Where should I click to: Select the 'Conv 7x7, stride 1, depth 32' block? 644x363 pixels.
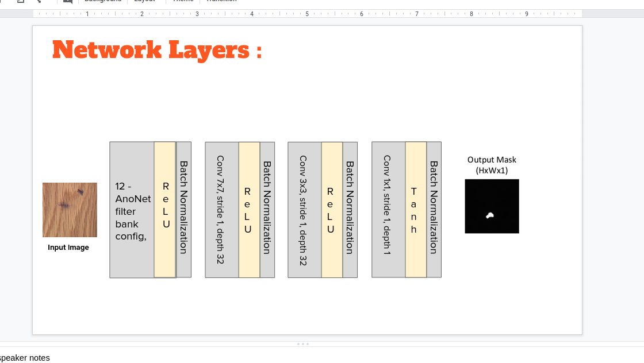(x=222, y=210)
